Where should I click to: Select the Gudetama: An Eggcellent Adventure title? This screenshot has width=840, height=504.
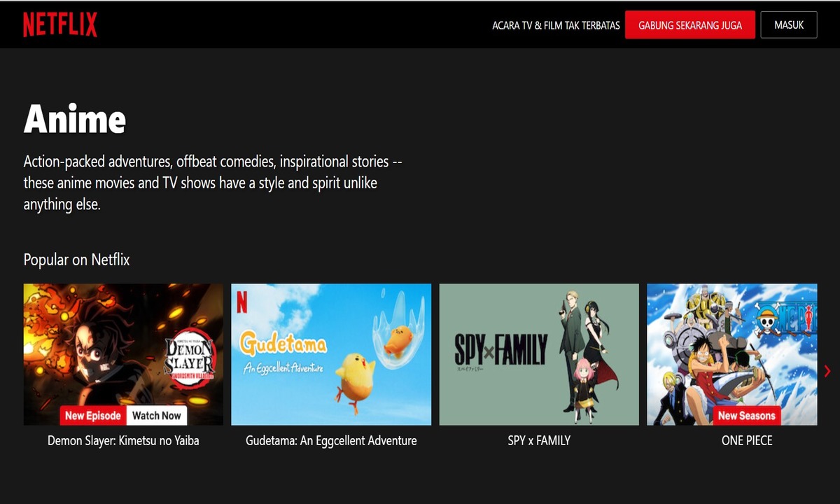coord(331,441)
